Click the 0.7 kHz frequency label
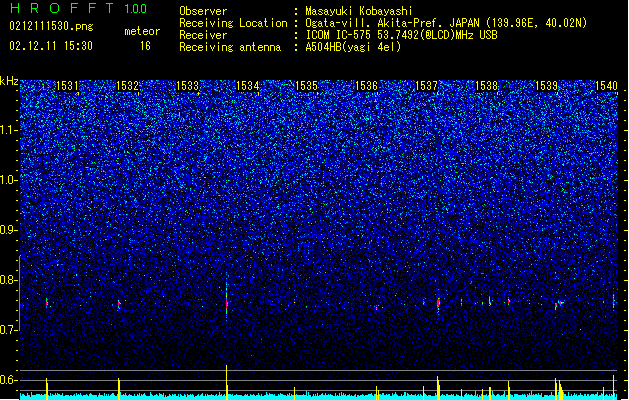Screen dimensions: 629x400 pyautogui.click(x=9, y=330)
